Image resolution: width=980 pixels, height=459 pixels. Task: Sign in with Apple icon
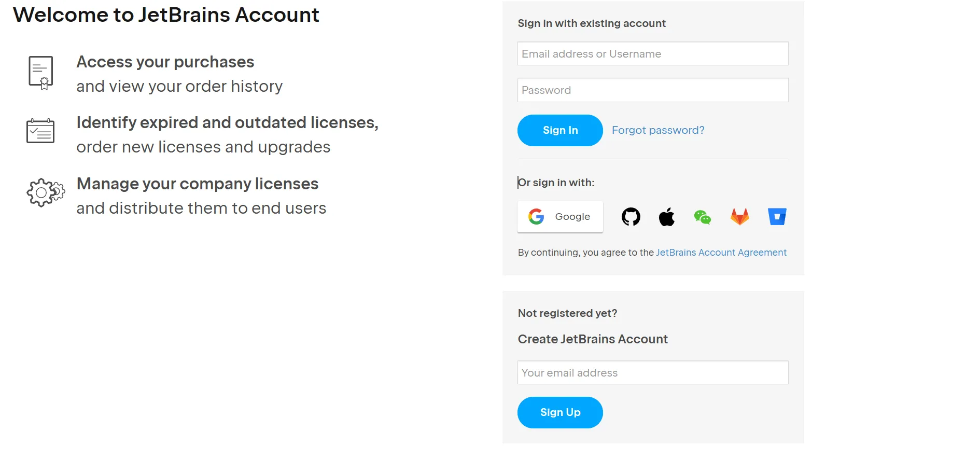pyautogui.click(x=667, y=217)
